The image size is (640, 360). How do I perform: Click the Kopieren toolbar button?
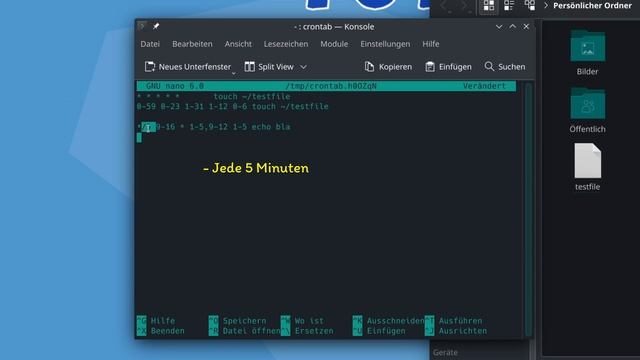point(388,67)
